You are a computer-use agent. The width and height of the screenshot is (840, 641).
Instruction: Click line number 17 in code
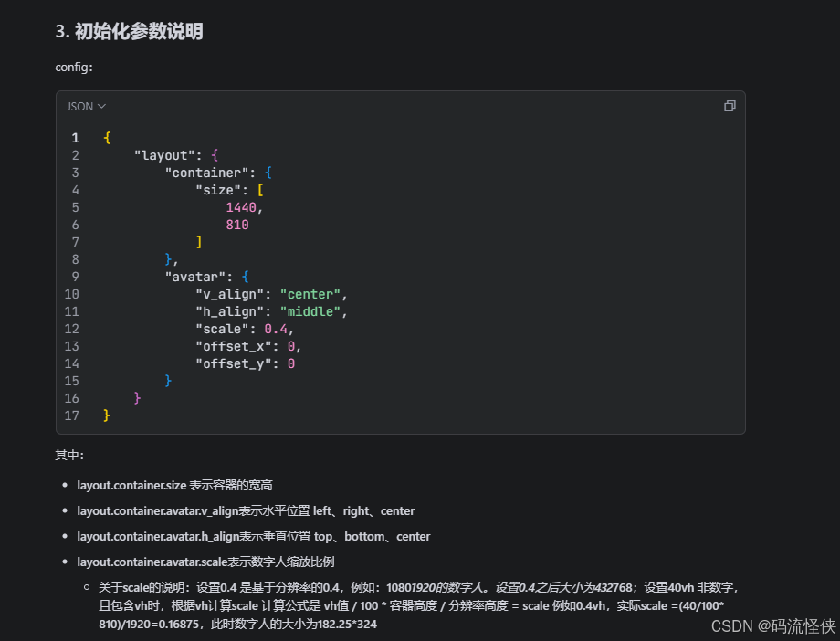pyautogui.click(x=72, y=415)
